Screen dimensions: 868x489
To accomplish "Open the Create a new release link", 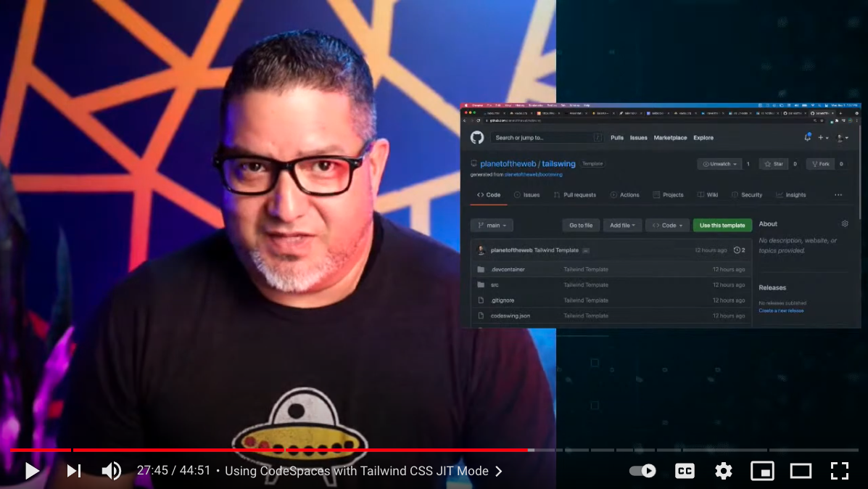I will point(781,311).
